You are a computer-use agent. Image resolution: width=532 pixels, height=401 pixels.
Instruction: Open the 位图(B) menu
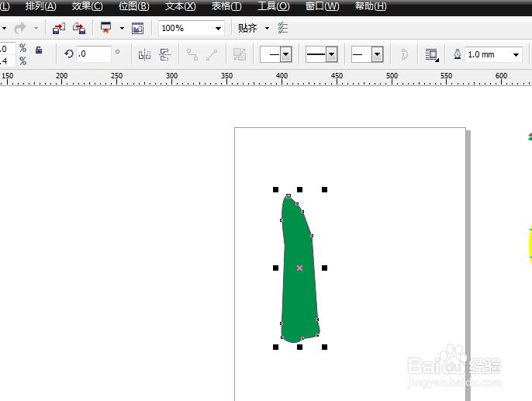pyautogui.click(x=134, y=6)
